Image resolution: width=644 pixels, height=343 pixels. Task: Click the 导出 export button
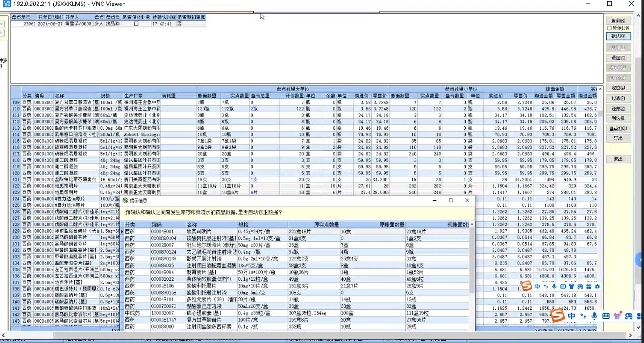pos(618,138)
